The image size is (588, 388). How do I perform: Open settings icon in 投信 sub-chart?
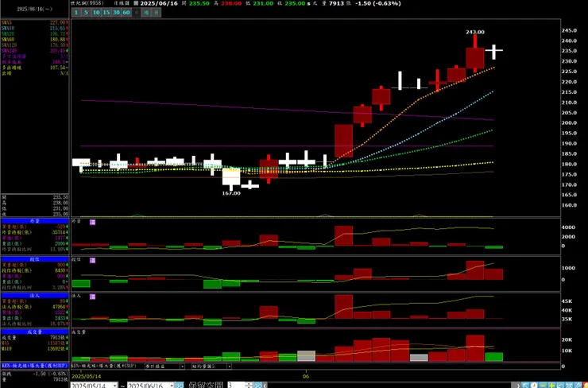pos(92,260)
